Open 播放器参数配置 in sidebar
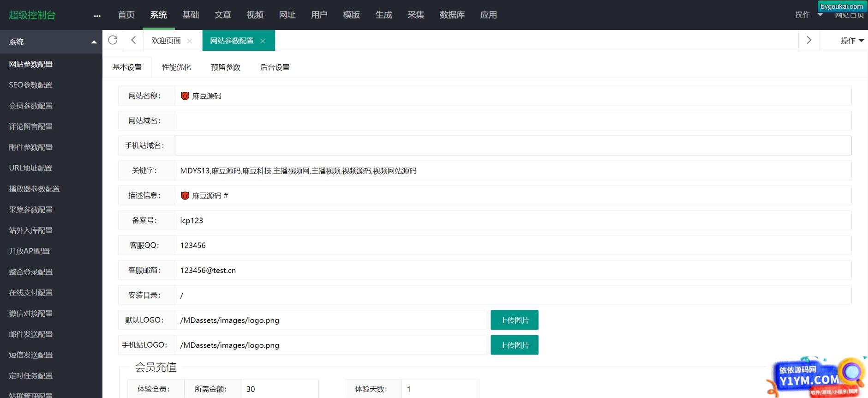This screenshot has width=868, height=398. pyautogui.click(x=35, y=189)
